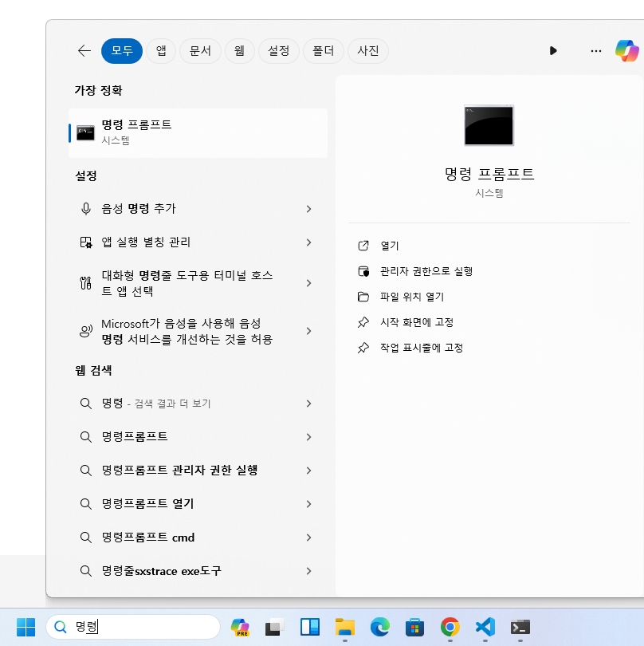Viewport: 644px width, 646px height.
Task: Expand chevron for Microsoft 음성 명령 서비스
Action: (308, 331)
